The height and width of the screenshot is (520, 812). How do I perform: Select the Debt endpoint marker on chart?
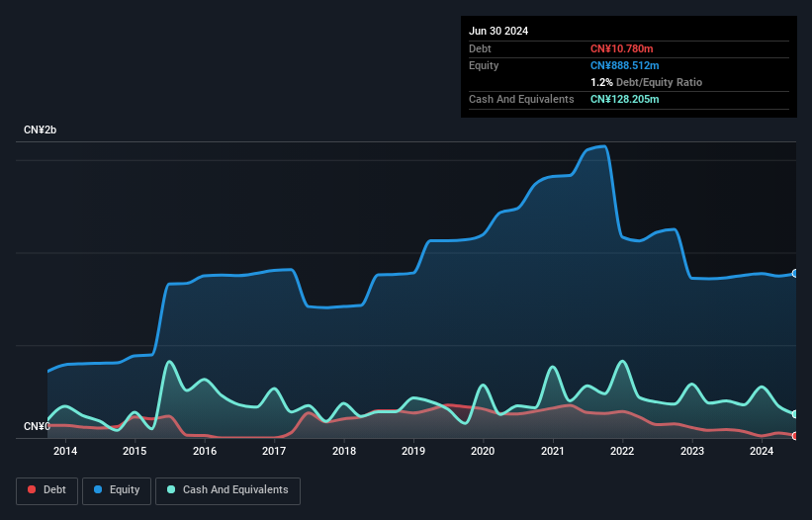795,436
